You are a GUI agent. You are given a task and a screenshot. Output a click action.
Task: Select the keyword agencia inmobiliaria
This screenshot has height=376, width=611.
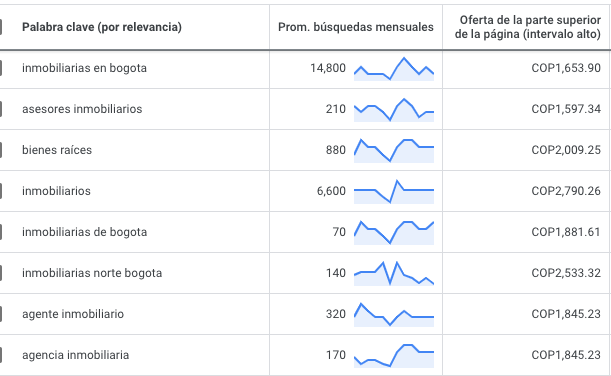point(76,355)
